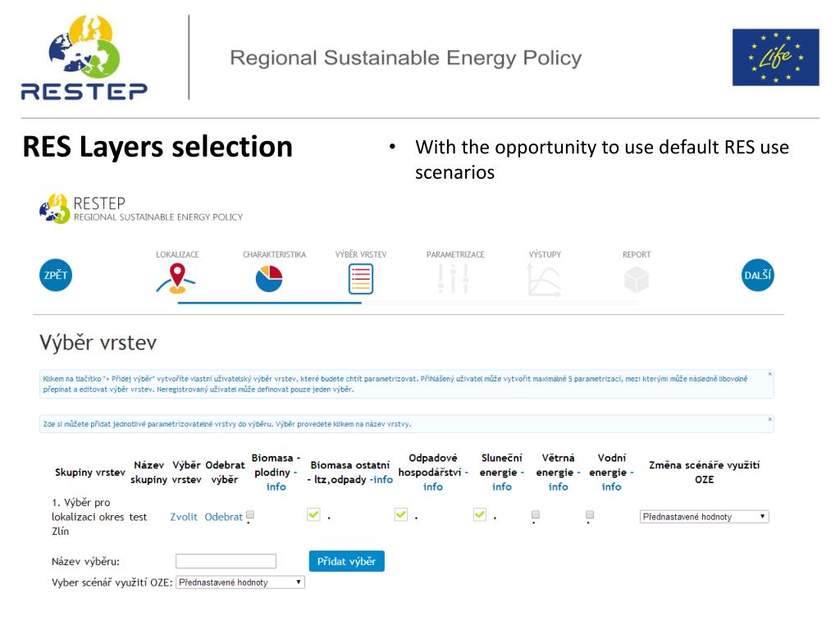This screenshot has width=840, height=630.
Task: Select the Výběr vrstev list icon
Action: [361, 279]
